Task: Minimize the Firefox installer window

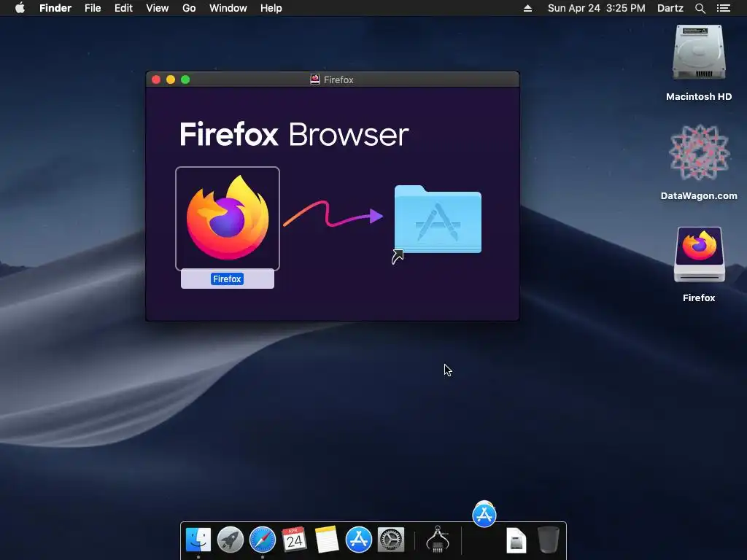Action: pyautogui.click(x=171, y=79)
